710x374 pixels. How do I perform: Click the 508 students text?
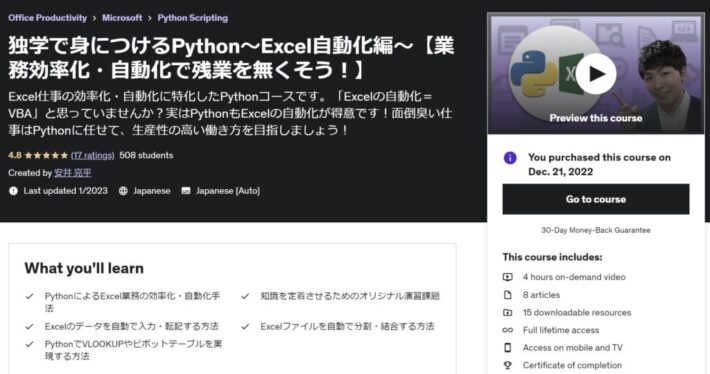tap(146, 155)
